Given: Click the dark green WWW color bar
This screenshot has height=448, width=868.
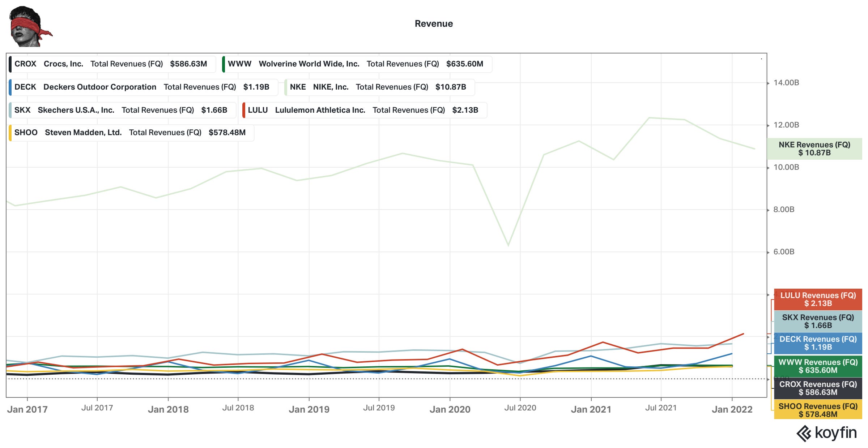Looking at the screenshot, I should (224, 64).
